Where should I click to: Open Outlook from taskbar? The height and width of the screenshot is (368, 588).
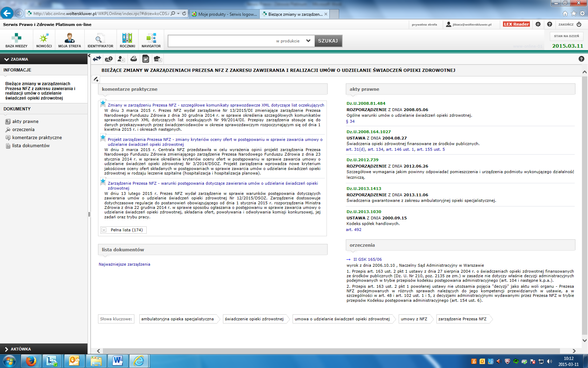point(74,361)
